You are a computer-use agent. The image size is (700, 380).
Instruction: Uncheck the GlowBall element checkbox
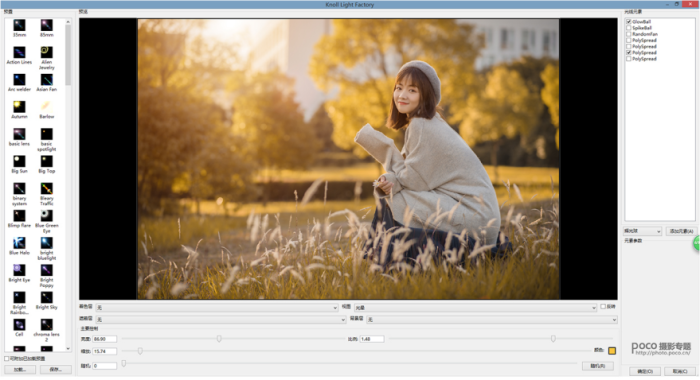coord(629,21)
